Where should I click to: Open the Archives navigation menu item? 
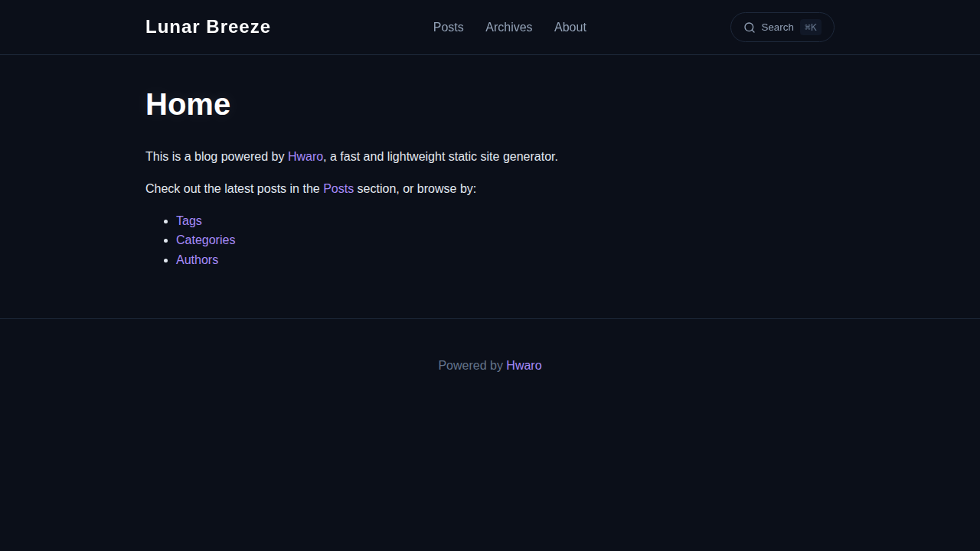tap(508, 28)
